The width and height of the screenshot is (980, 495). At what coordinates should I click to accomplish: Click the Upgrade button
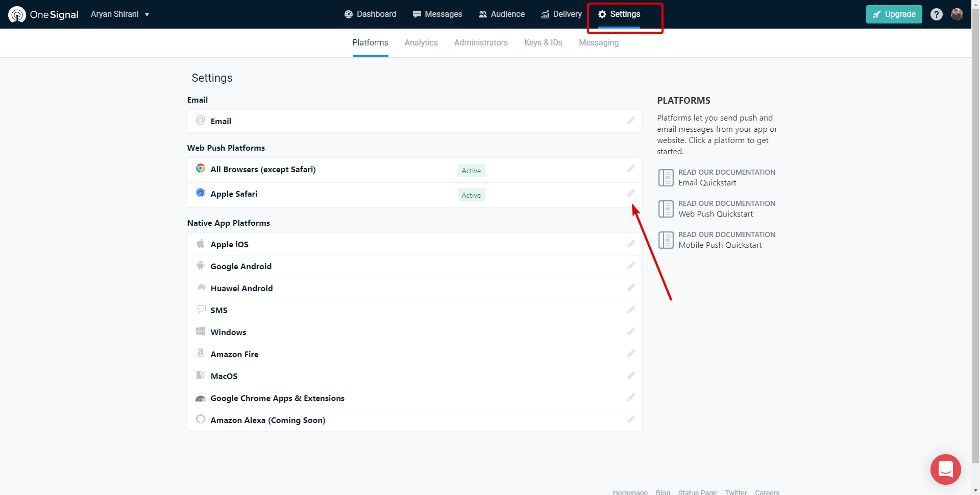[x=894, y=14]
